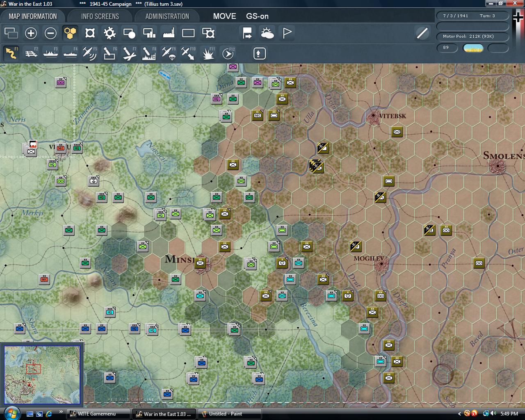
Task: Open the settings gear icon in toolbar
Action: (x=110, y=33)
